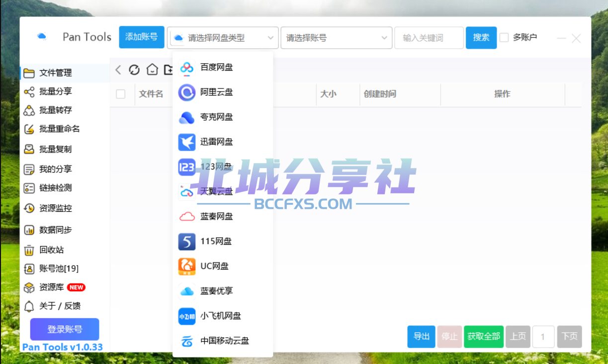608x364 pixels.
Task: Open 链接检测 in the sidebar
Action: click(65, 188)
